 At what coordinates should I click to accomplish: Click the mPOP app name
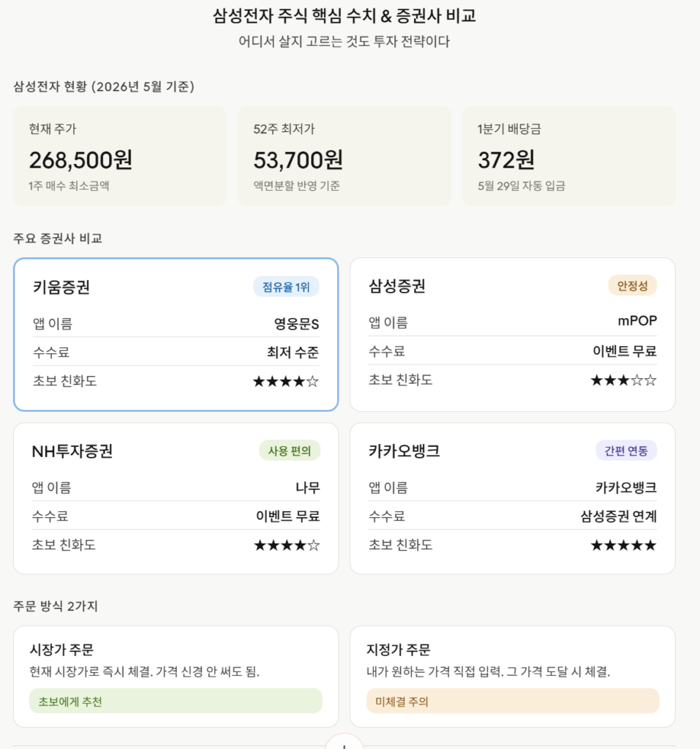point(637,320)
